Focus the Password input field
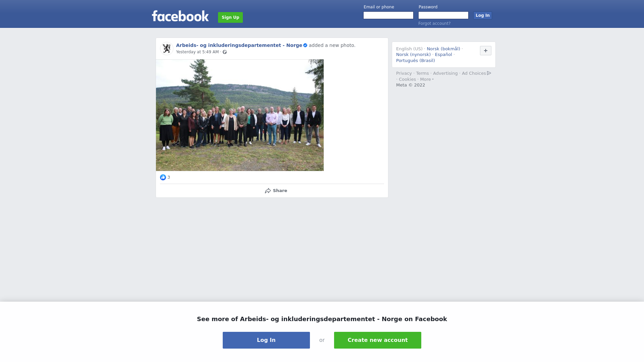The image size is (644, 362). (443, 15)
